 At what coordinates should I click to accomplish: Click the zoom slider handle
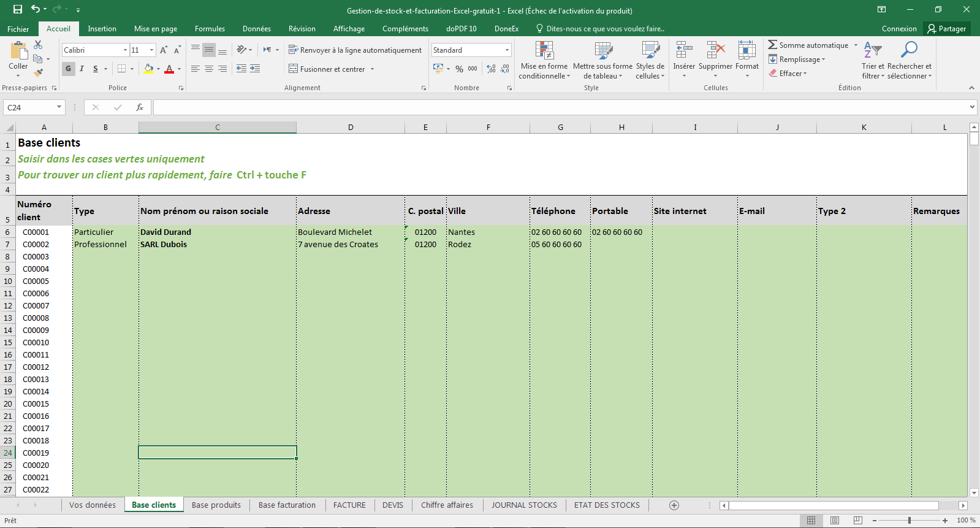click(x=910, y=521)
